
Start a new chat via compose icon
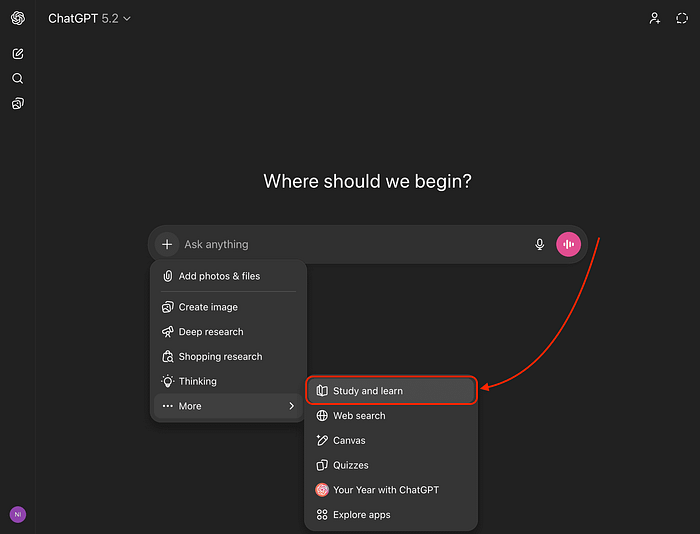point(18,54)
